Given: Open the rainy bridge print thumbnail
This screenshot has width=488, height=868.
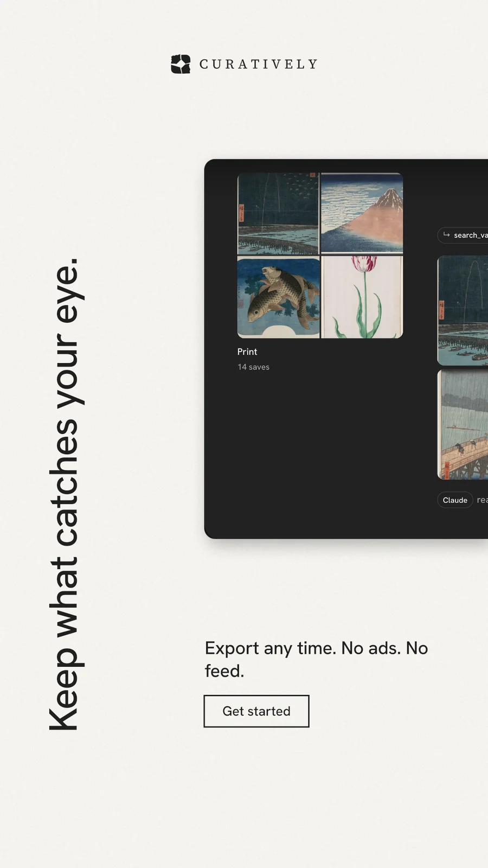Looking at the screenshot, I should point(463,425).
